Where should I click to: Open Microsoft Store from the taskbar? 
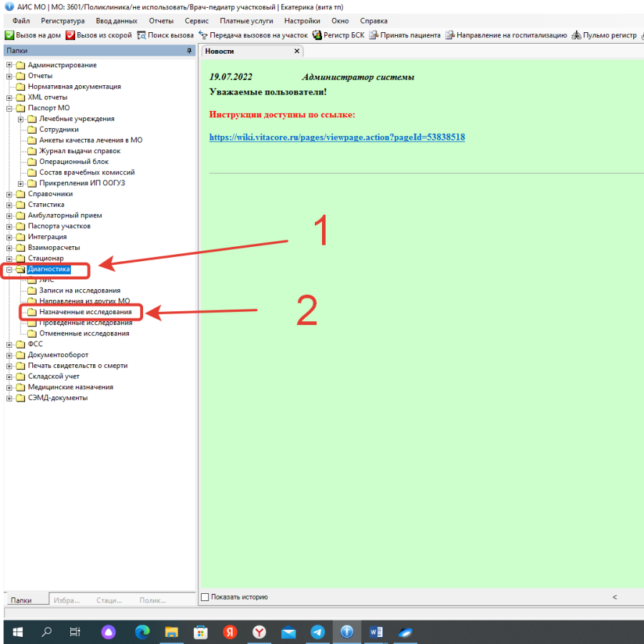coord(200,632)
